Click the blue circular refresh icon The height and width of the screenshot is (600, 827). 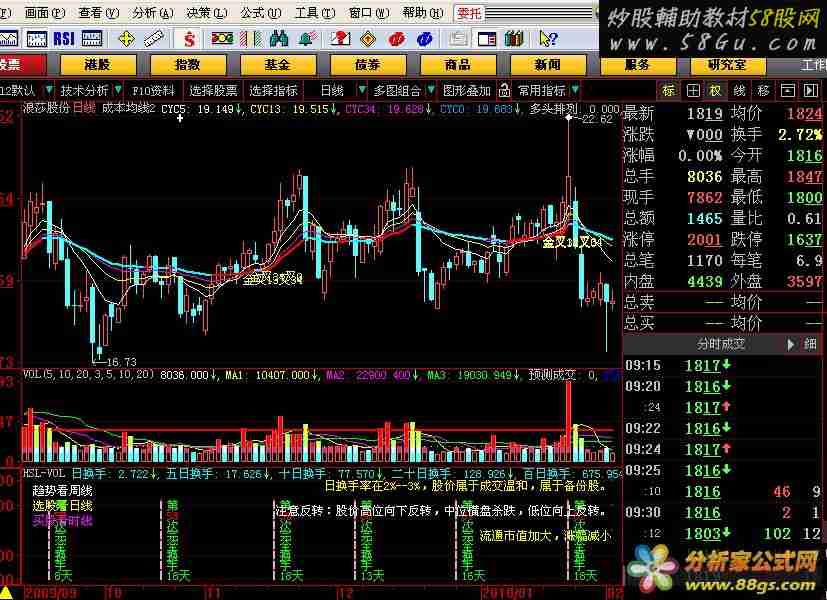pos(425,38)
